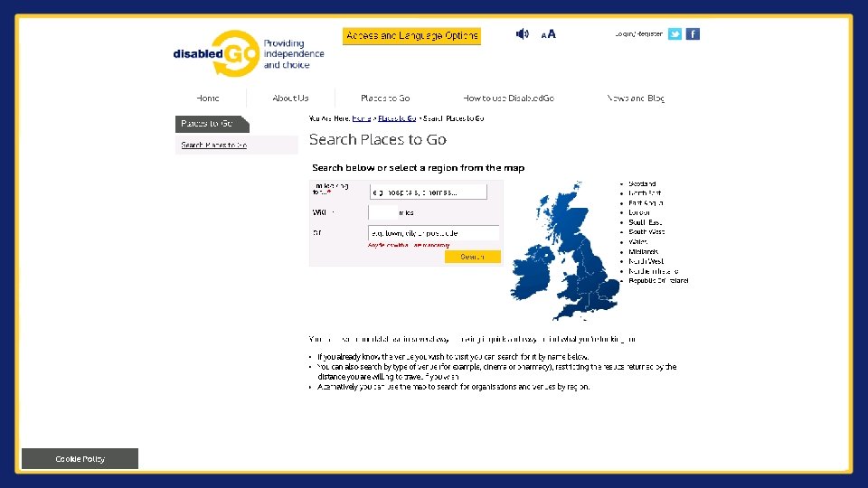Select Wales from region list
The height and width of the screenshot is (488, 868).
click(x=637, y=242)
